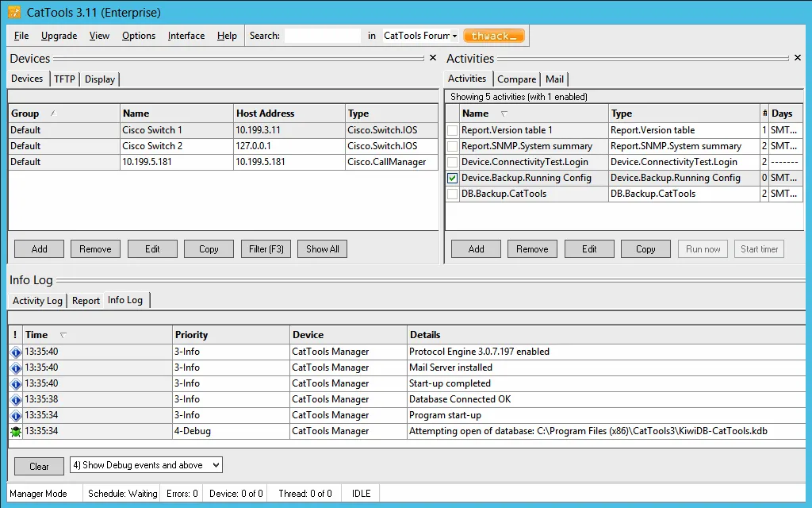Clear the Info Log
This screenshot has height=508, width=812.
(x=38, y=464)
